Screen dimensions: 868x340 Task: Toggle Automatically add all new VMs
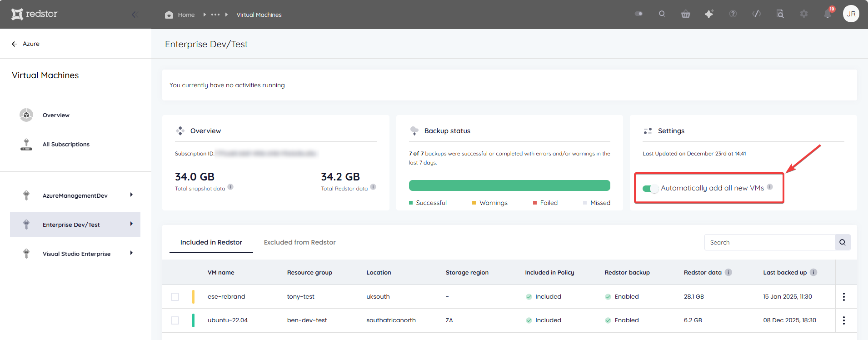point(650,189)
